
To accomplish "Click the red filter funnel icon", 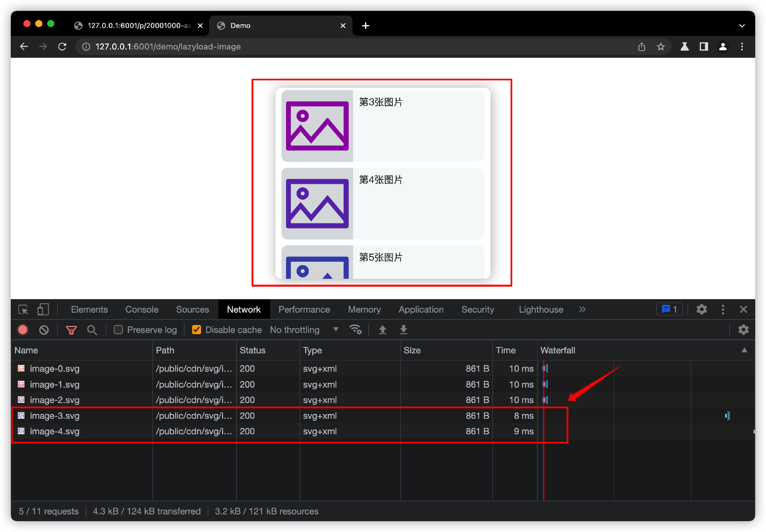I will click(71, 330).
